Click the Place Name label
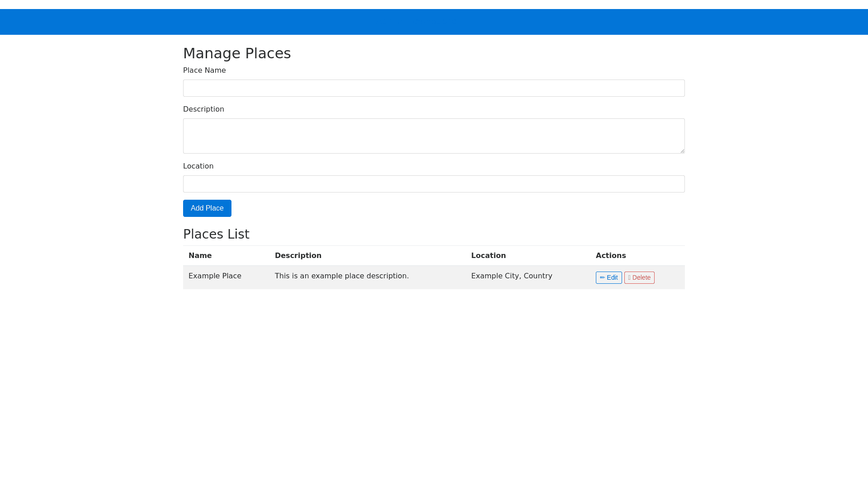 tap(204, 70)
